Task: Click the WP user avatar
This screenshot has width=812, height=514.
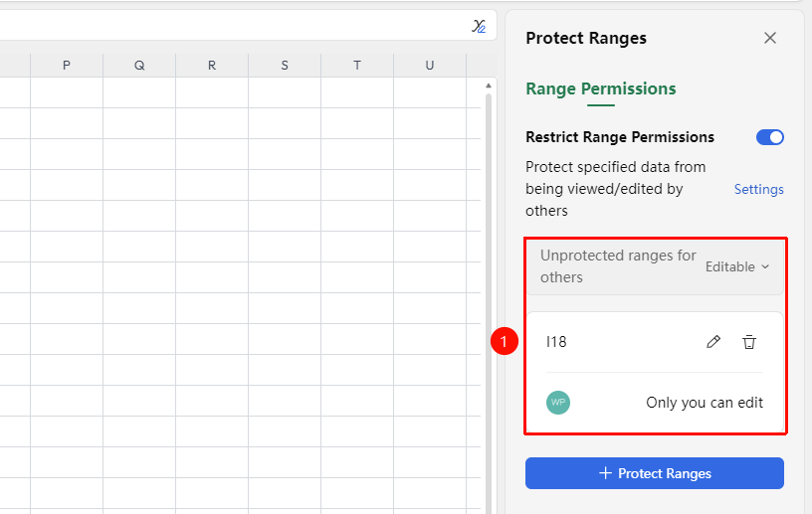Action: [557, 403]
